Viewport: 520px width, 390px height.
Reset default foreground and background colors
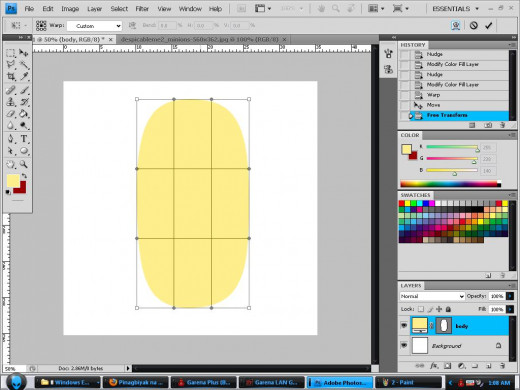8,192
